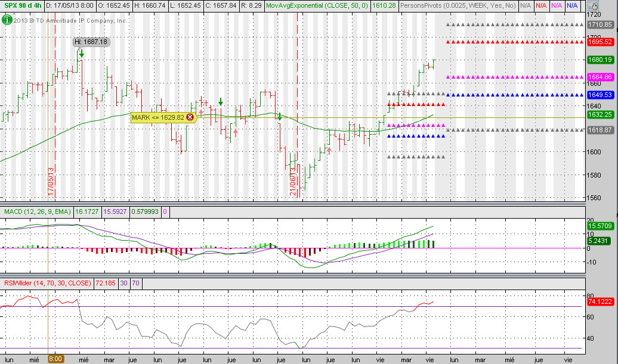
Task: Select the red 1695.52 pivot price tag
Action: pos(600,42)
